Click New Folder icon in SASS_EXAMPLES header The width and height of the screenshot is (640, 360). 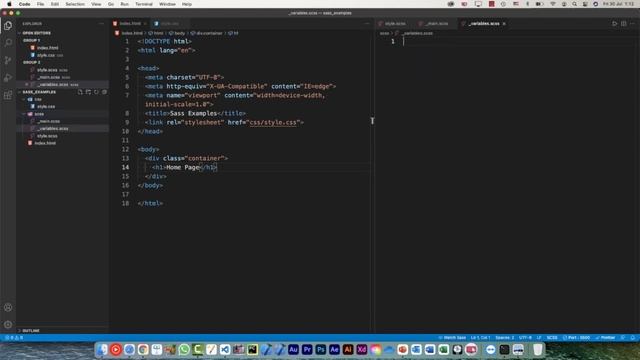[x=88, y=92]
